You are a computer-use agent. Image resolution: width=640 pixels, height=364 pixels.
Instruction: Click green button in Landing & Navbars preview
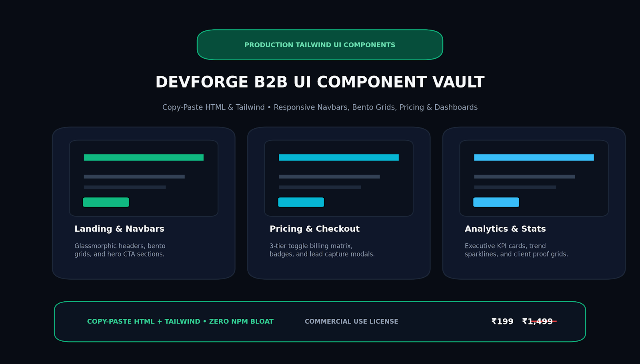106,202
